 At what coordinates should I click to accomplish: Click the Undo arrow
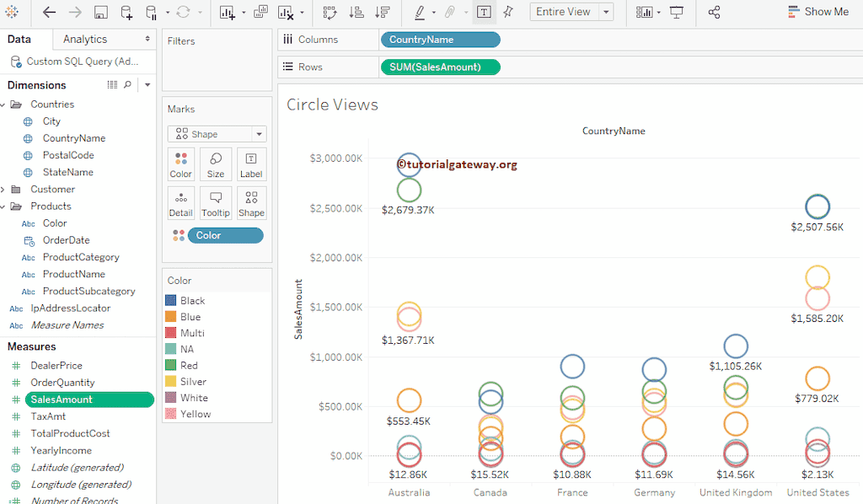click(x=48, y=13)
